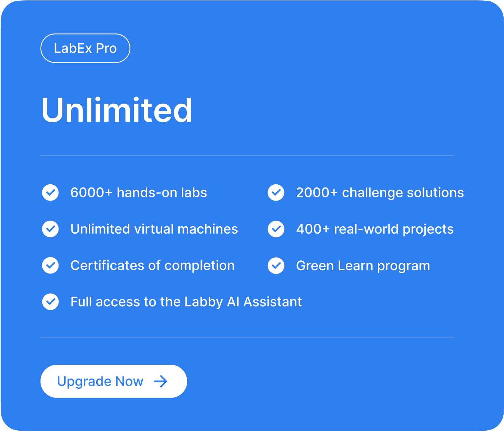Toggle the Green Learn program feature

click(x=363, y=265)
